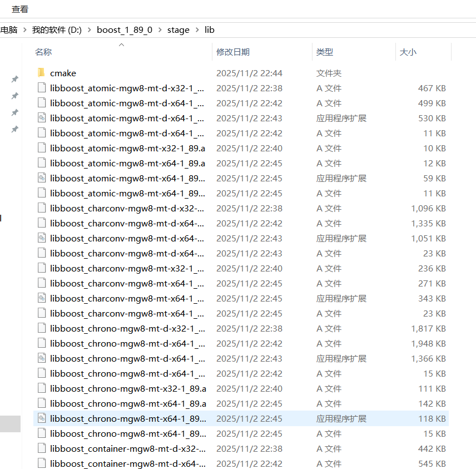Click the 应用程序扩展 type in the 118 KB row
The image size is (476, 469).
[x=341, y=419]
